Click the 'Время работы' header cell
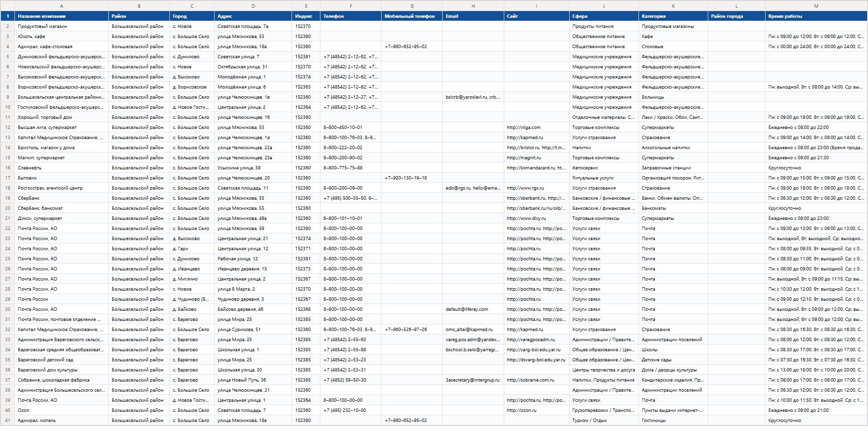Viewport: 868px width, 434px height. (816, 16)
